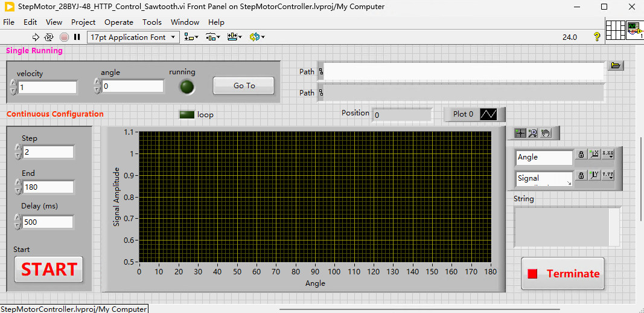Click the Run Continuously icon

[x=49, y=37]
